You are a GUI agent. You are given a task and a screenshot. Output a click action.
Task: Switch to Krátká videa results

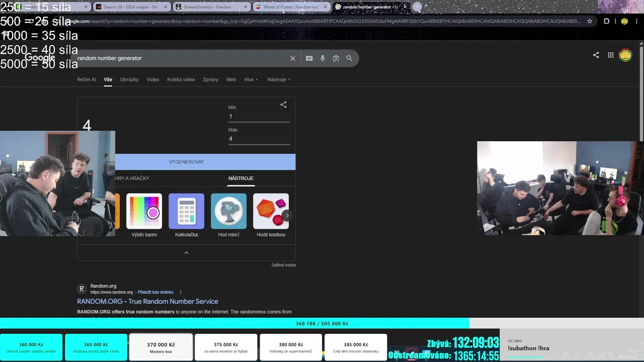[181, 79]
